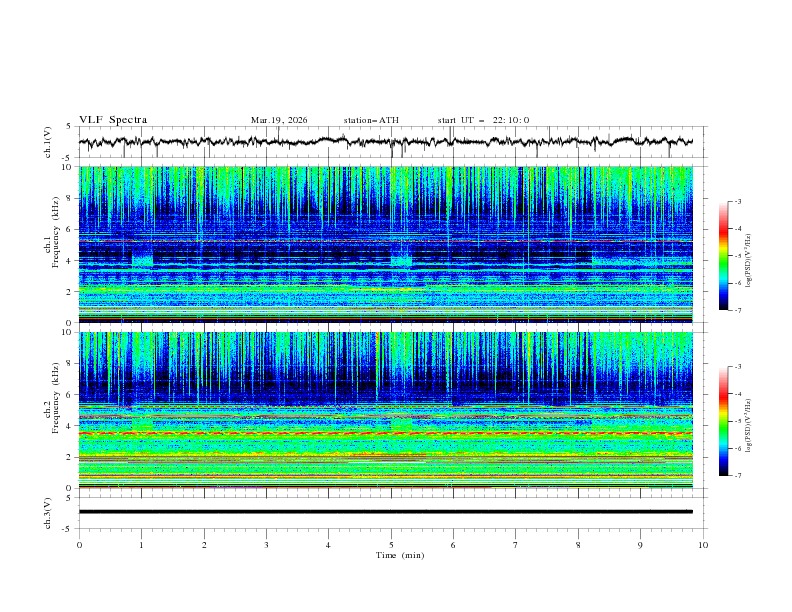Click the date "Mar.19, 2026" in header
Viewport: 792px width, 612px height.
(x=279, y=120)
